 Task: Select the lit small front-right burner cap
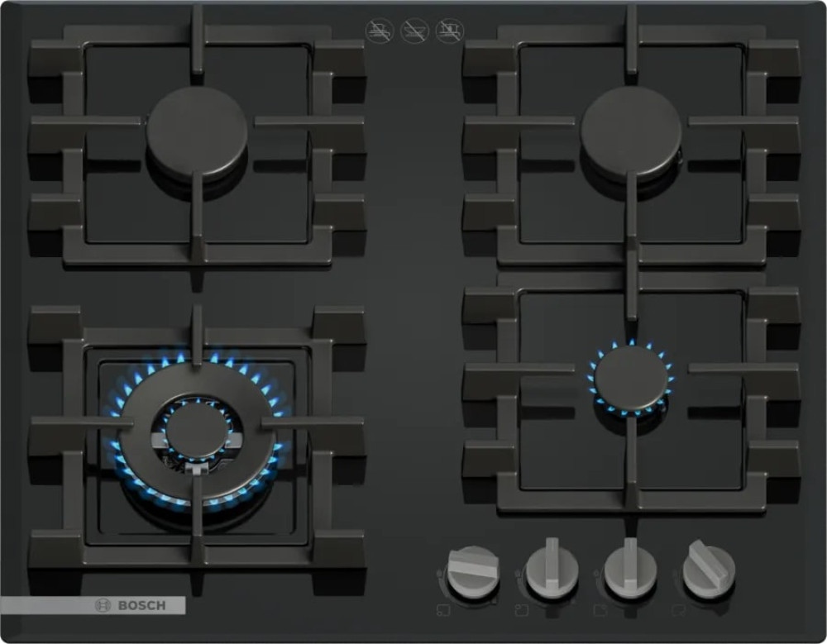point(633,378)
